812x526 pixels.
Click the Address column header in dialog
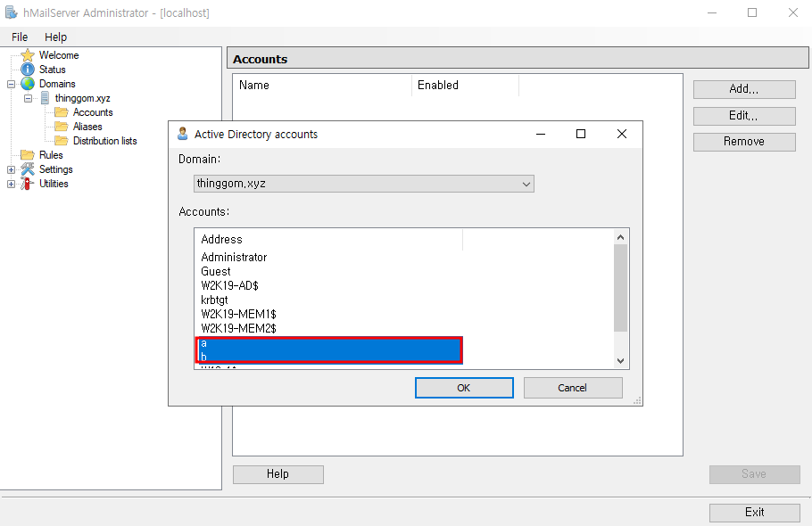click(329, 240)
